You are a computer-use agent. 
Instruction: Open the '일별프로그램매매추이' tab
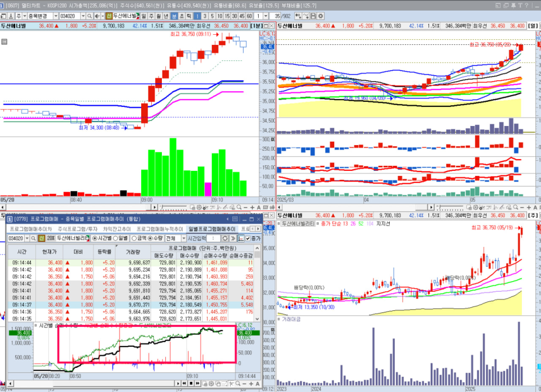point(212,229)
